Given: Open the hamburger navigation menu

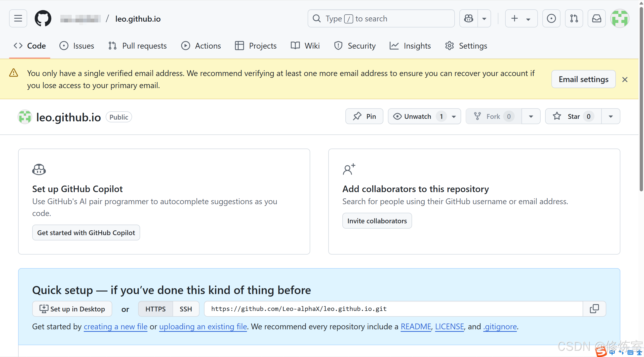Looking at the screenshot, I should point(18,18).
